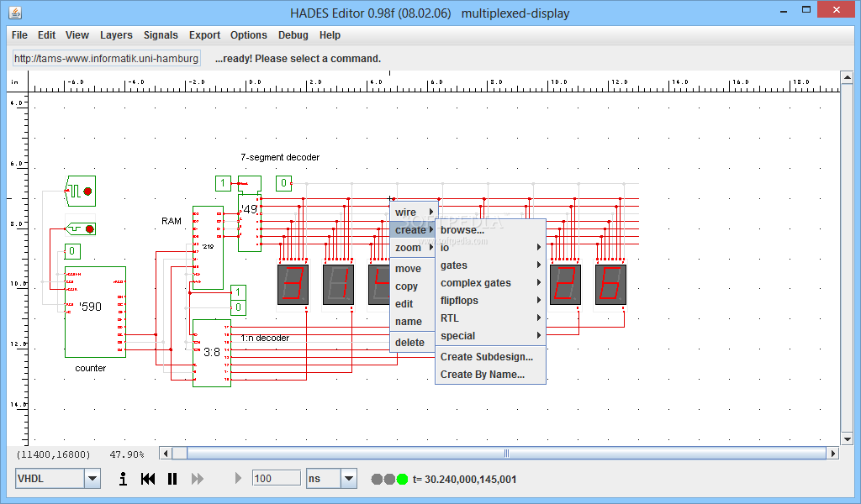Click the fast-forward simulation button
The width and height of the screenshot is (861, 504).
point(197,479)
